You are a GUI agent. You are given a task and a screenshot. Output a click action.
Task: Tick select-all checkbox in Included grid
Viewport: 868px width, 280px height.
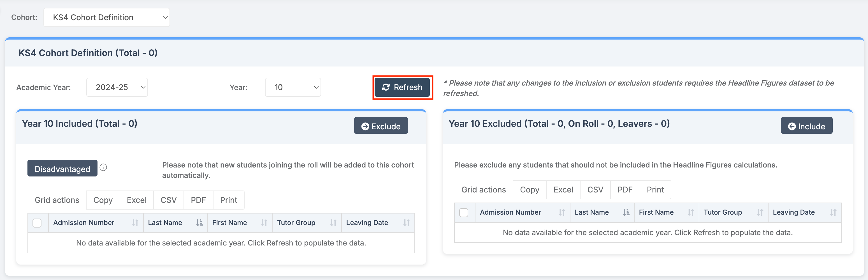[37, 223]
